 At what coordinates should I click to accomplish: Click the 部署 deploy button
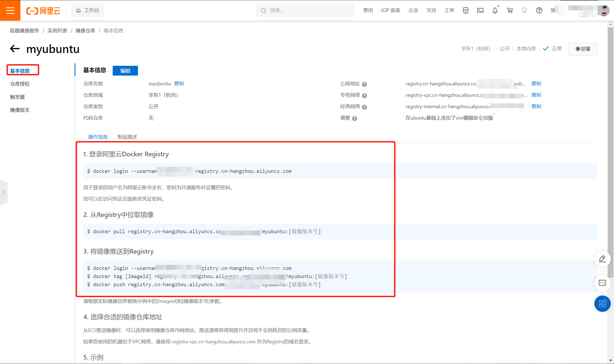click(583, 49)
